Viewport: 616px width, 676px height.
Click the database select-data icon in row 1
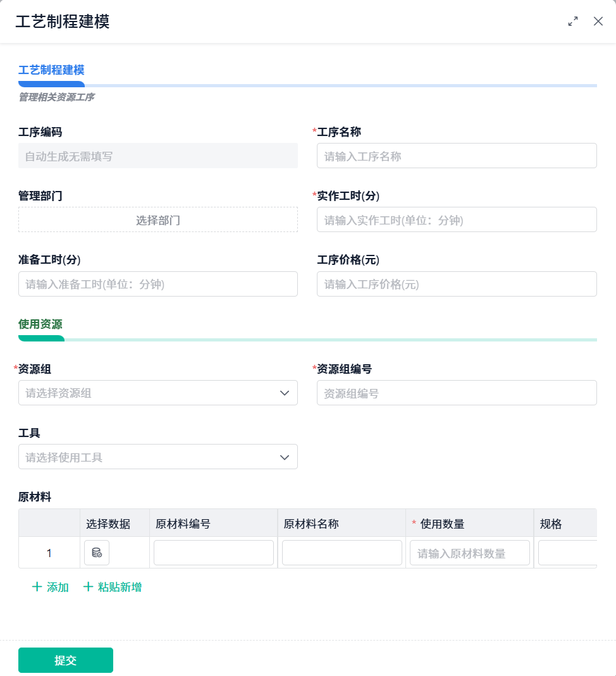[97, 553]
